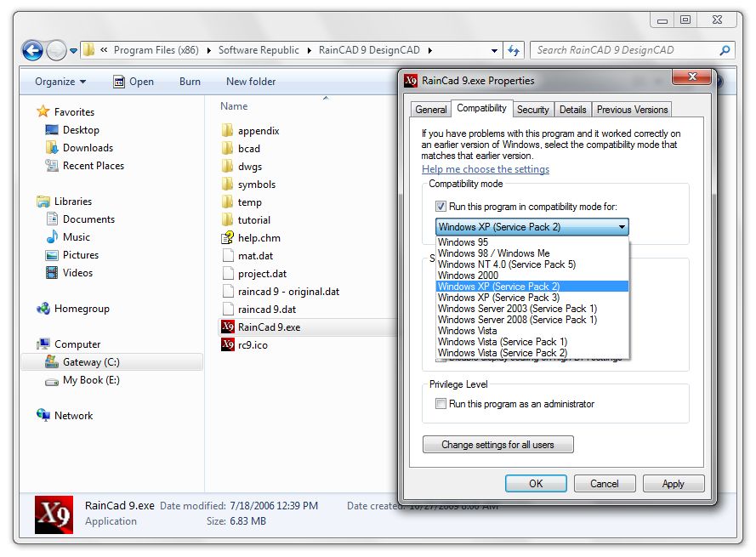
Task: Switch to the General tab
Action: [431, 110]
